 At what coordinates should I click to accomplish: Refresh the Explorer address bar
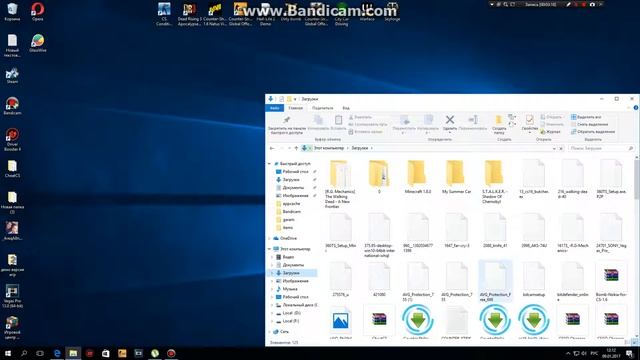(561, 148)
